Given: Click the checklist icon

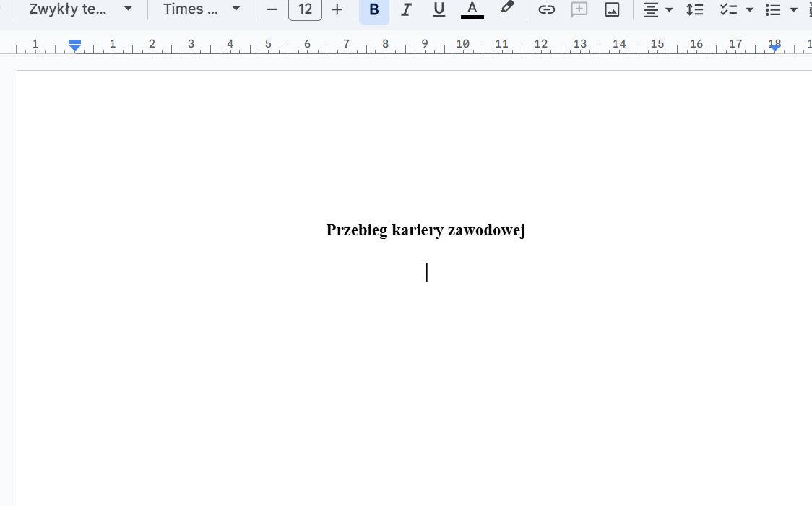Looking at the screenshot, I should click(728, 10).
